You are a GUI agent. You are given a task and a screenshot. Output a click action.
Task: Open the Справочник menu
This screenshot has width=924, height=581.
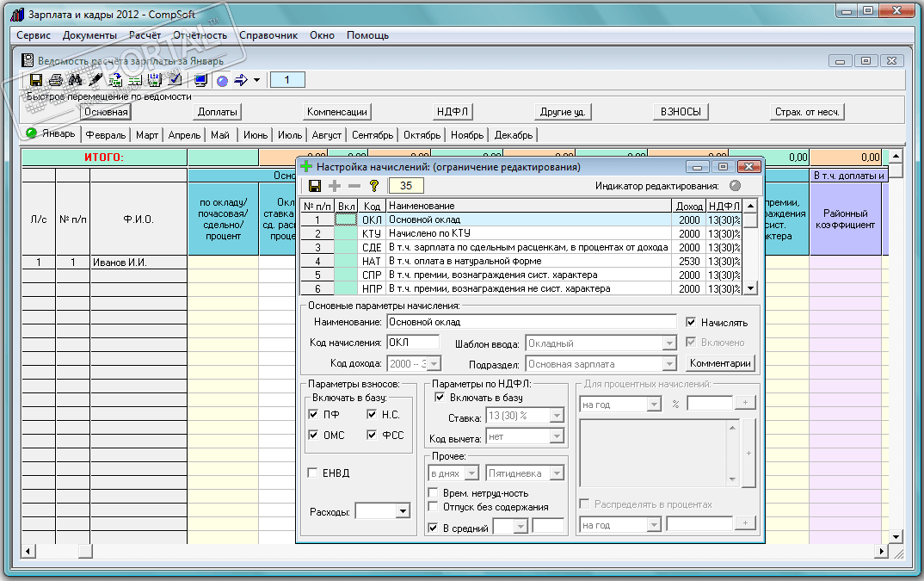click(x=268, y=34)
